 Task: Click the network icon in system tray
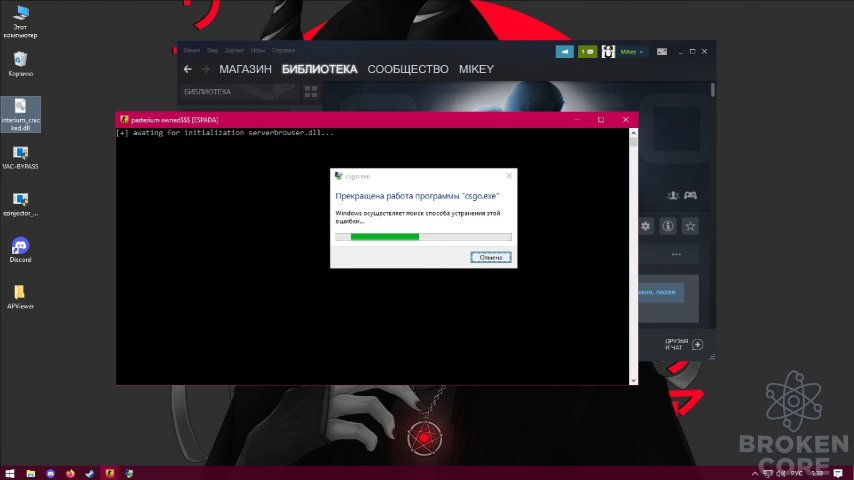coord(768,473)
